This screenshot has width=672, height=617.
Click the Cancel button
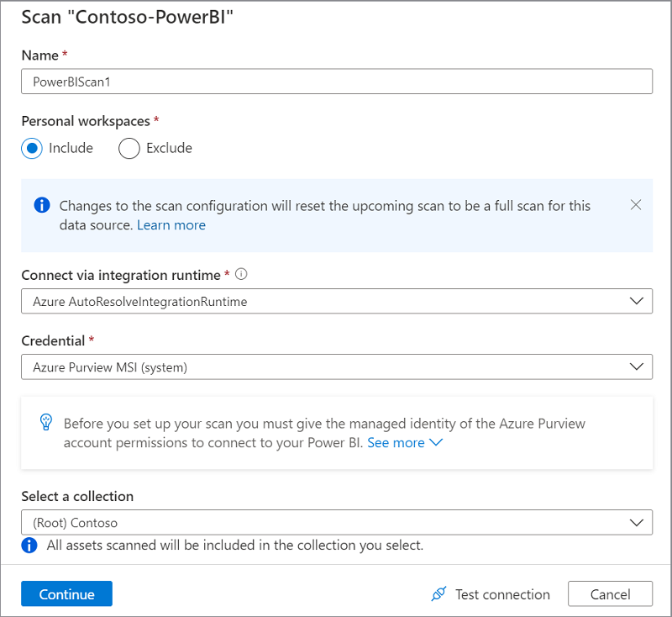pyautogui.click(x=611, y=593)
